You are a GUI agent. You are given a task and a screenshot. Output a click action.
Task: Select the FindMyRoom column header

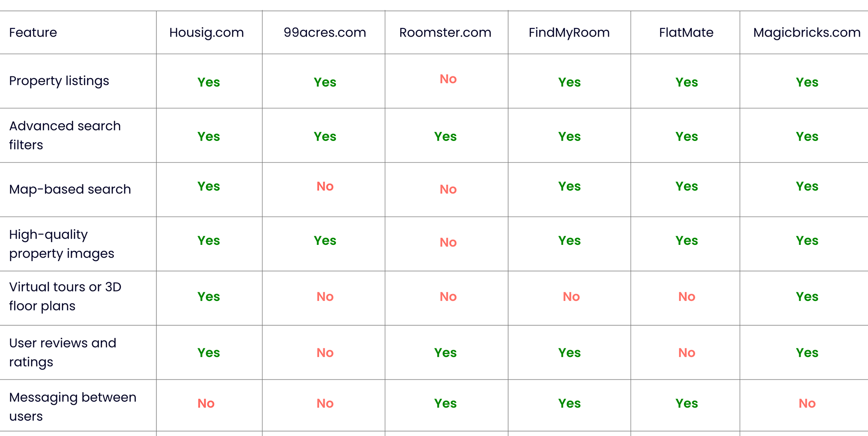[x=569, y=33]
